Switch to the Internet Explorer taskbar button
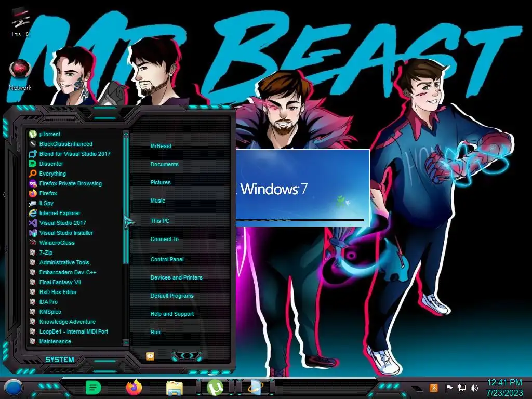The height and width of the screenshot is (399, 532). (255, 388)
